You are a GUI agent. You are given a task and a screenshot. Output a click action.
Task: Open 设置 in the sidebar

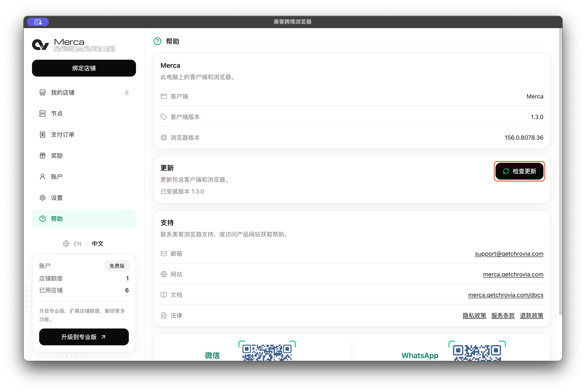pyautogui.click(x=84, y=198)
